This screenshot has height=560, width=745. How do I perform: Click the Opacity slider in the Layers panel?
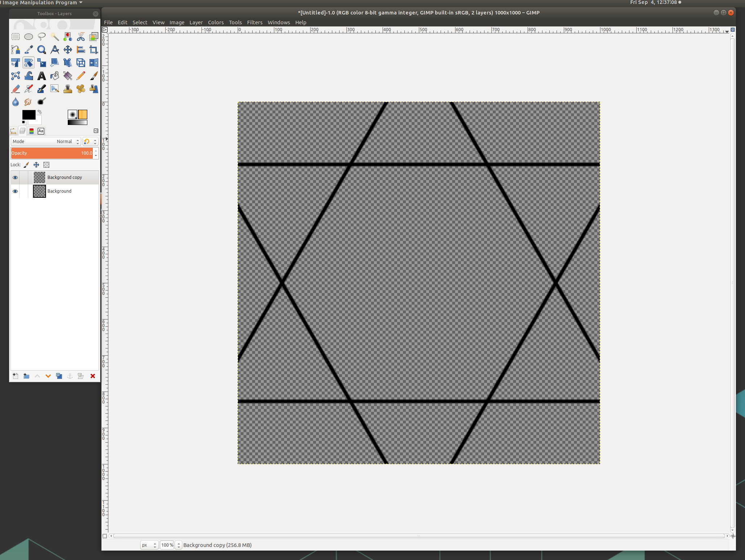point(51,153)
